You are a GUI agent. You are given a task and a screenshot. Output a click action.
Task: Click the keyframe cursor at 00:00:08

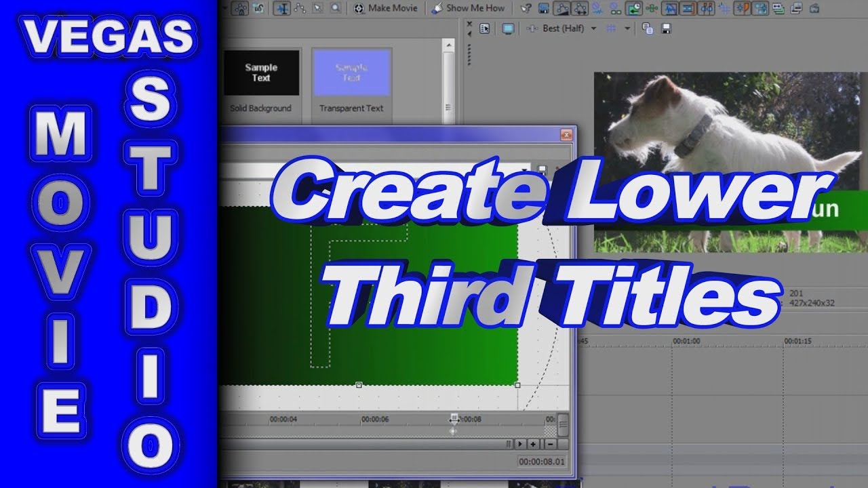tap(454, 419)
